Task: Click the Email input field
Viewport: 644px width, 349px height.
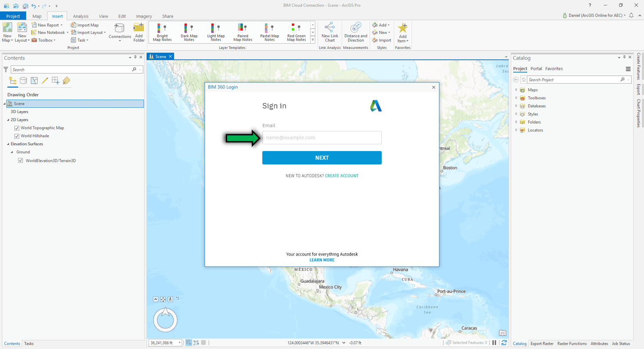Action: coord(322,138)
